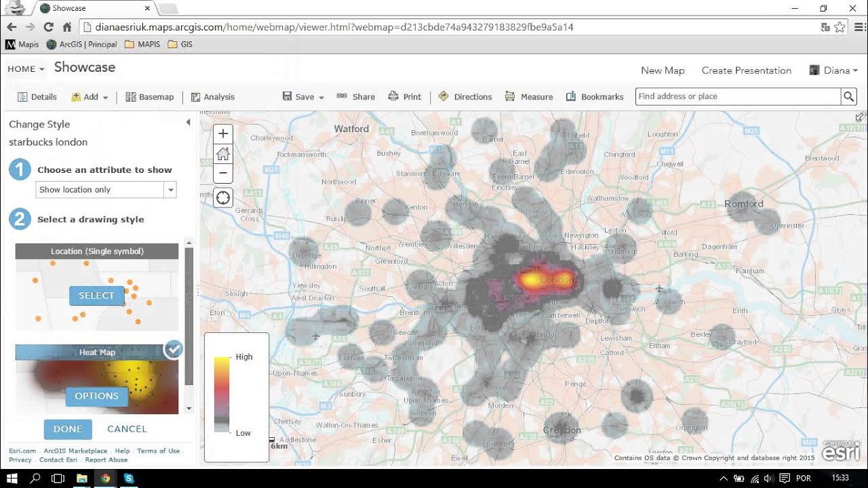
Task: Collapse the Change Style side panel
Action: click(x=188, y=123)
